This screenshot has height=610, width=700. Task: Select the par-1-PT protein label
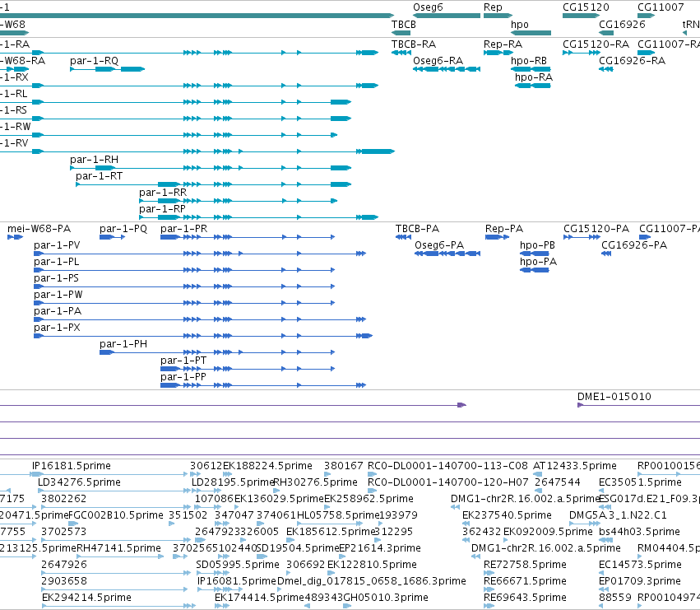[x=183, y=361]
